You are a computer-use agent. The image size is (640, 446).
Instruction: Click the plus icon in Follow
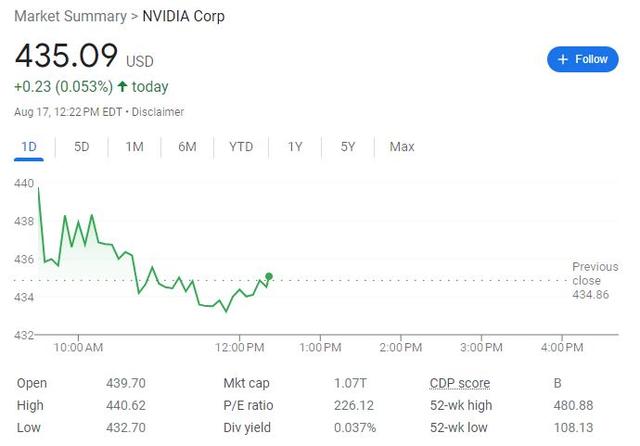tap(563, 59)
